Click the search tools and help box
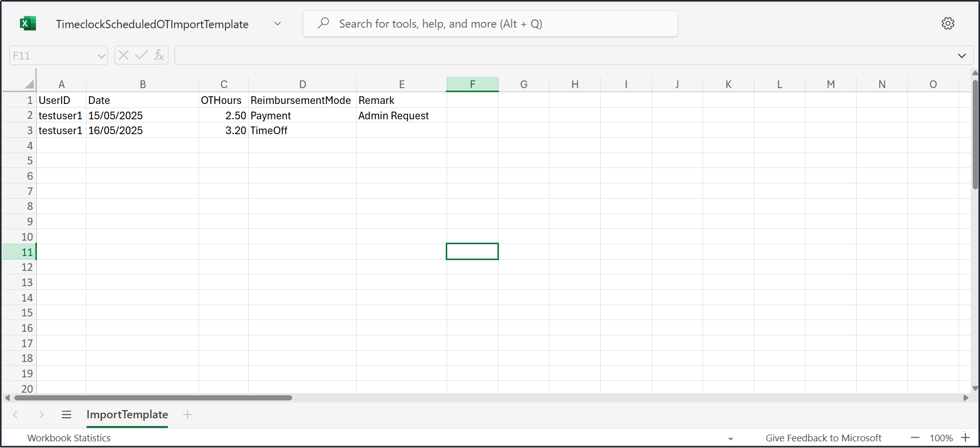Viewport: 980px width, 448px height. point(490,24)
